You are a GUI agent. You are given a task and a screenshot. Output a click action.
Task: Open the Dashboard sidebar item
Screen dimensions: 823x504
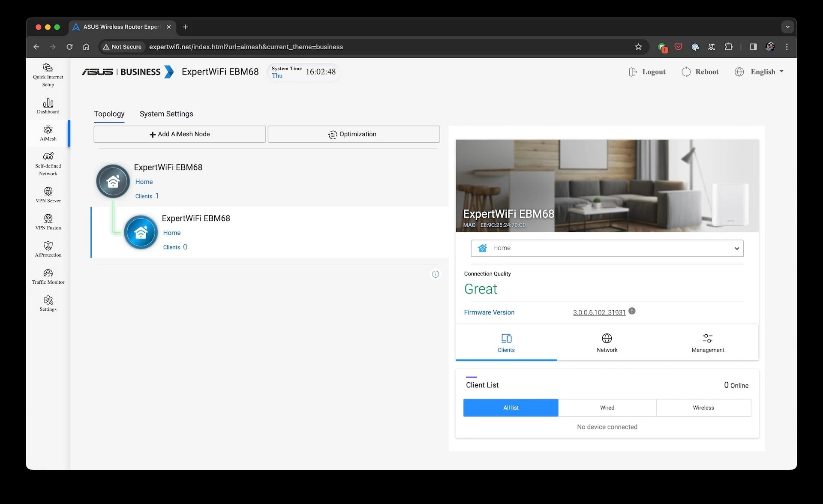[x=48, y=106]
